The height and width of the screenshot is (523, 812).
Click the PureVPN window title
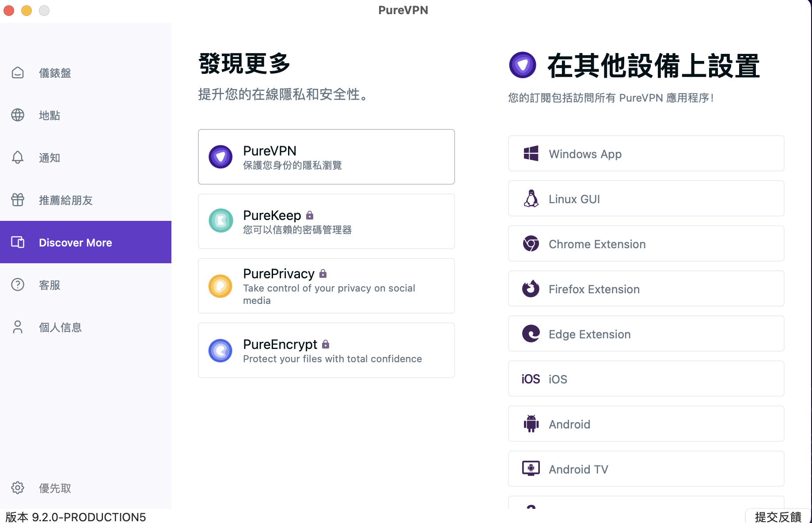[x=403, y=10]
